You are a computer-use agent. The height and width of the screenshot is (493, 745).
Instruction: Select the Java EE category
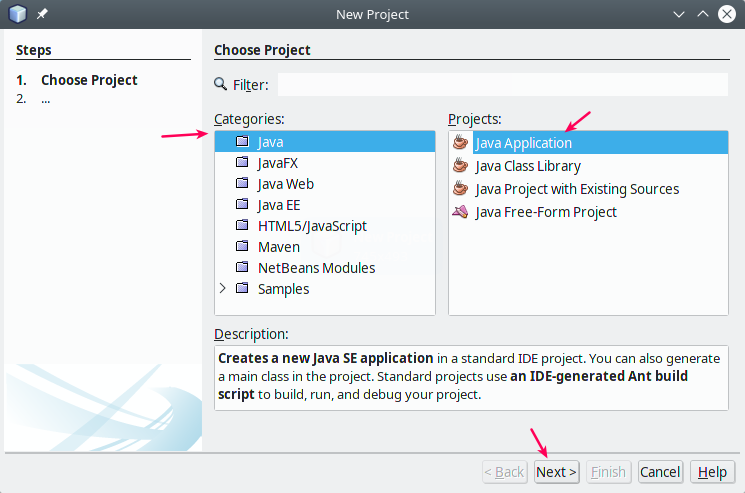coord(279,205)
